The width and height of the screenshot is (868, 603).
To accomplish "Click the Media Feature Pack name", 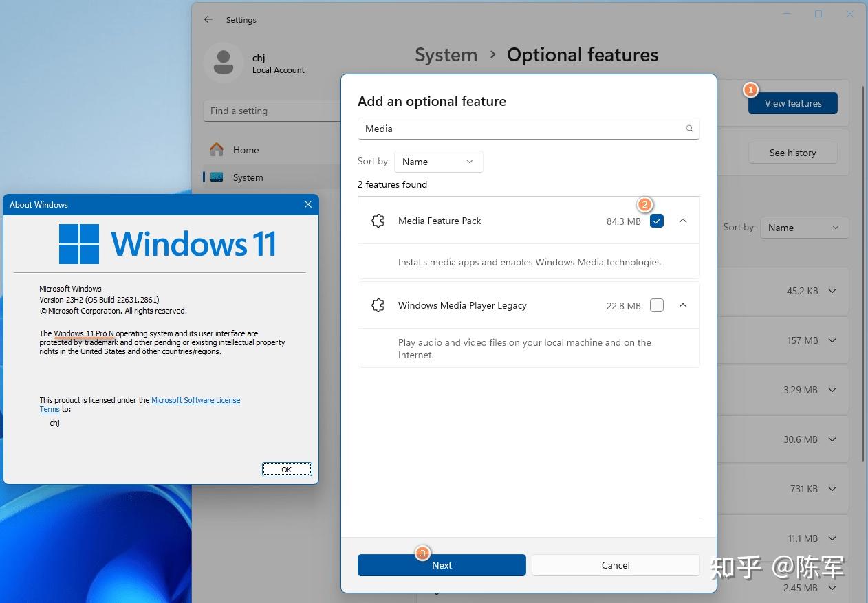I will coord(440,221).
